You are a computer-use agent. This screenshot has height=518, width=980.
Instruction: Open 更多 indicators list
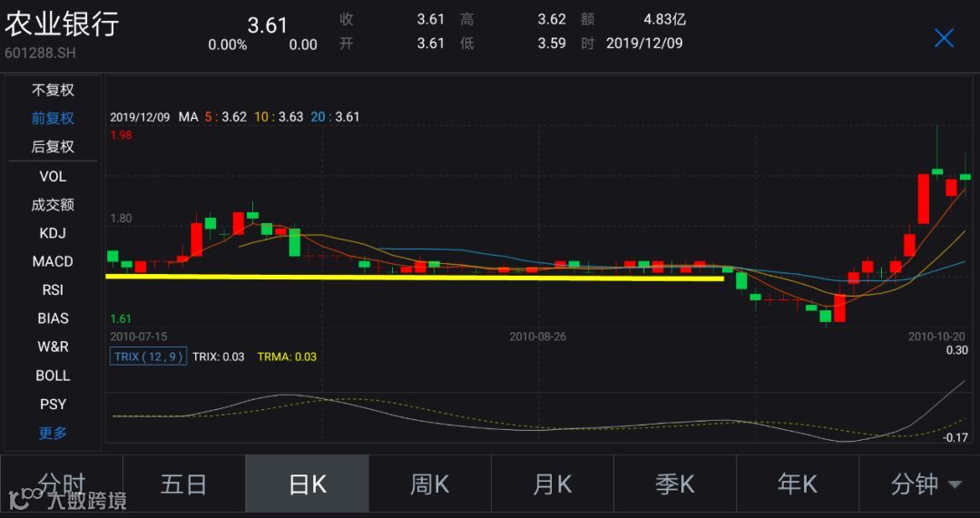pos(54,433)
